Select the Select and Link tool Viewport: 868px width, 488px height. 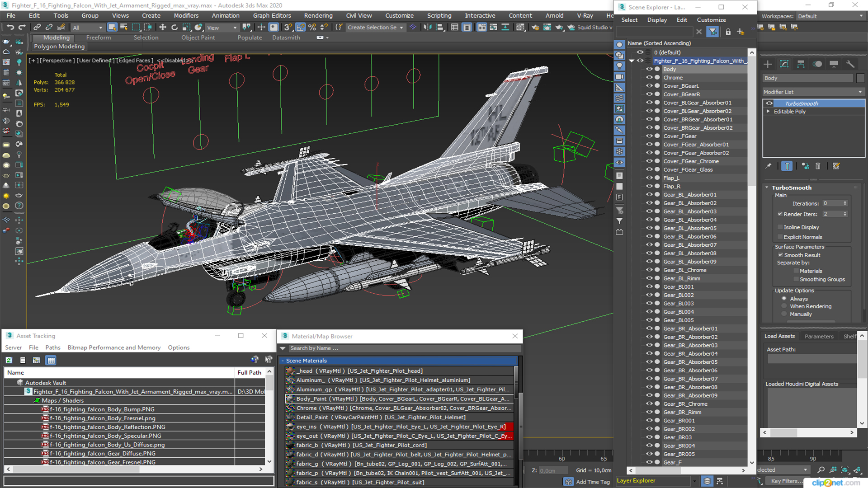click(x=37, y=28)
